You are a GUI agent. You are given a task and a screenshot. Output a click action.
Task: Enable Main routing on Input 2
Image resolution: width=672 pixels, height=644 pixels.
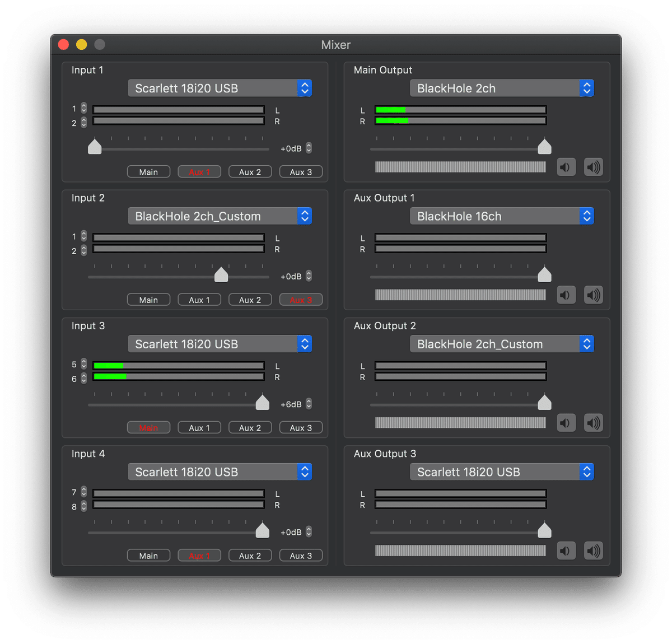pos(148,300)
